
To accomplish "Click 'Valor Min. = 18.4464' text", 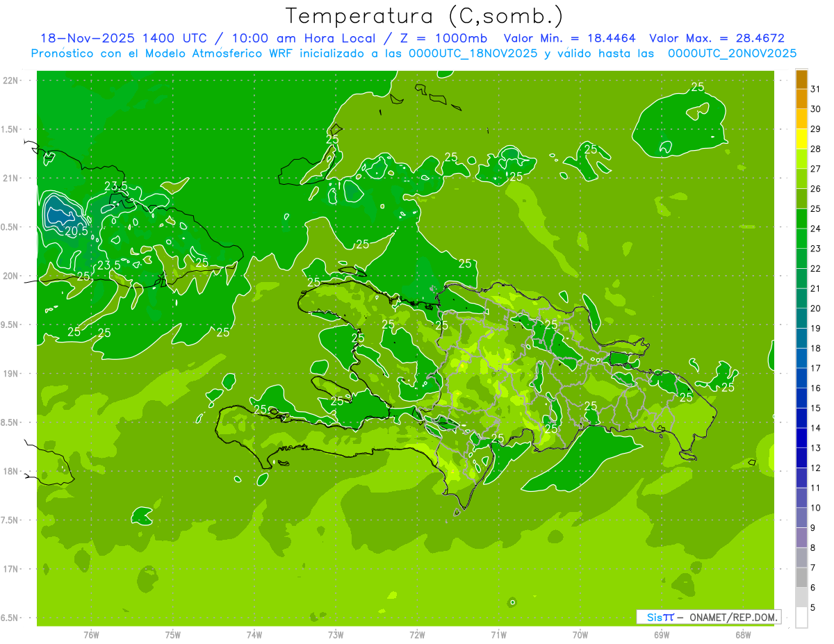I will 570,38.
